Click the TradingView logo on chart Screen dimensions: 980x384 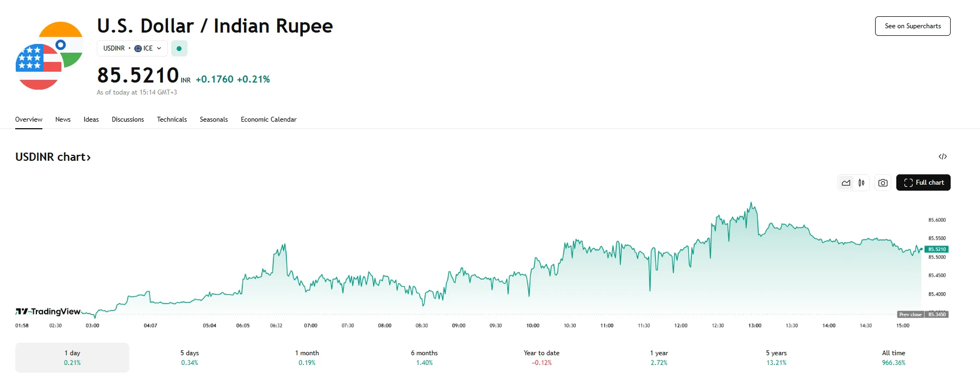tap(48, 311)
